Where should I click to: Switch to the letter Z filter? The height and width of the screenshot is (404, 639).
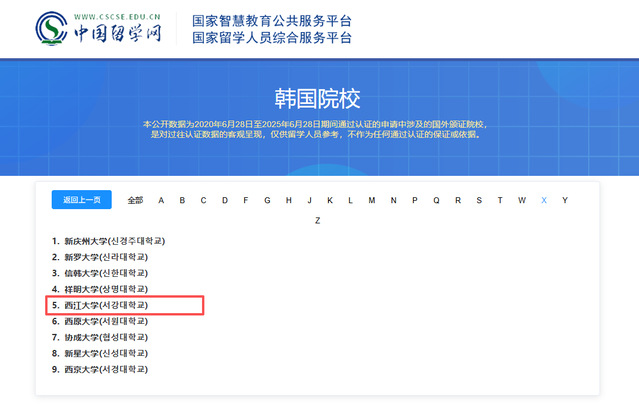317,221
